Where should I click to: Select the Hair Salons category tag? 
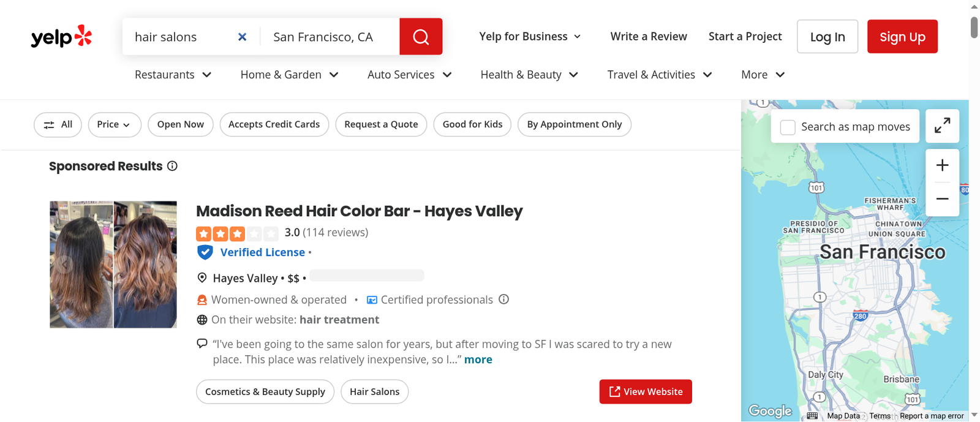[375, 392]
